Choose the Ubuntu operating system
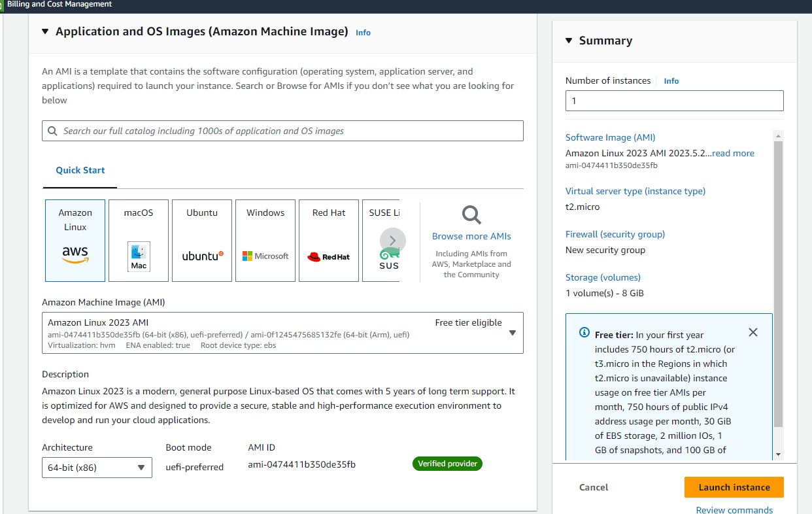Screen dimensions: 812x514 (x=201, y=240)
